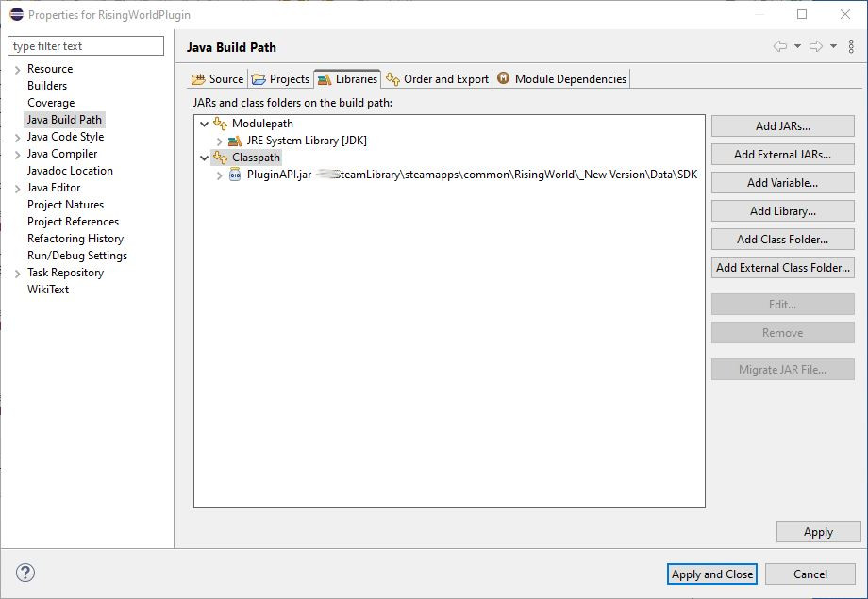
Task: Click Apply and Close
Action: [712, 574]
